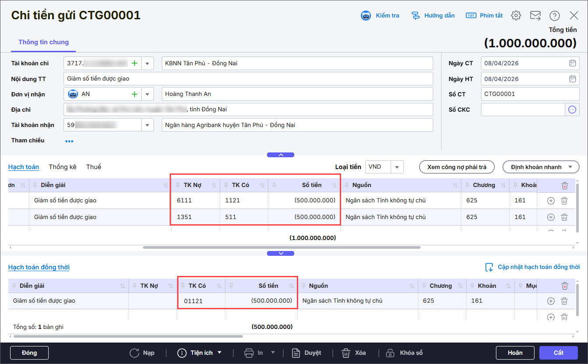Collapse the general info section chevron
This screenshot has width=588, height=364.
(281, 155)
